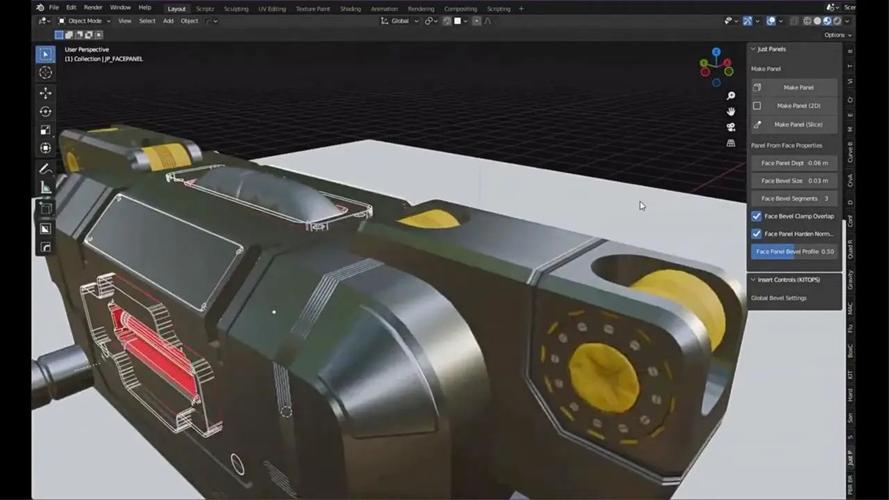Image resolution: width=889 pixels, height=500 pixels.
Task: Select the Measure tool
Action: [45, 187]
